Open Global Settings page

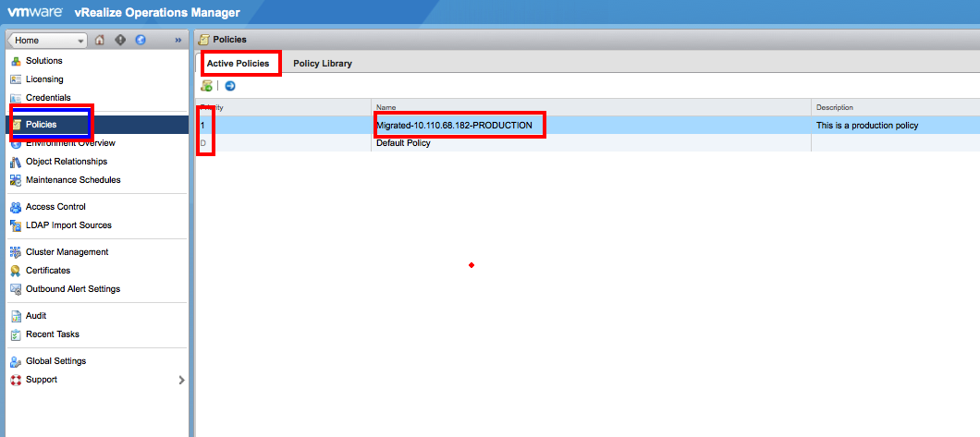click(55, 361)
